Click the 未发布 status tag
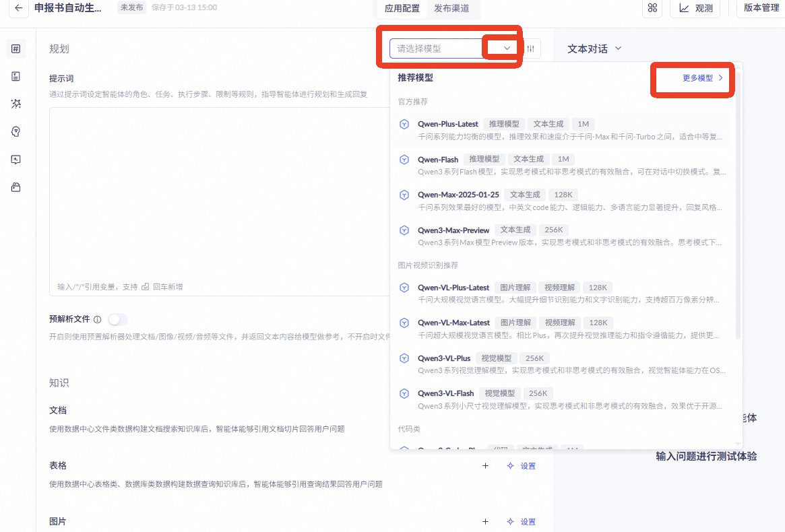 [131, 7]
